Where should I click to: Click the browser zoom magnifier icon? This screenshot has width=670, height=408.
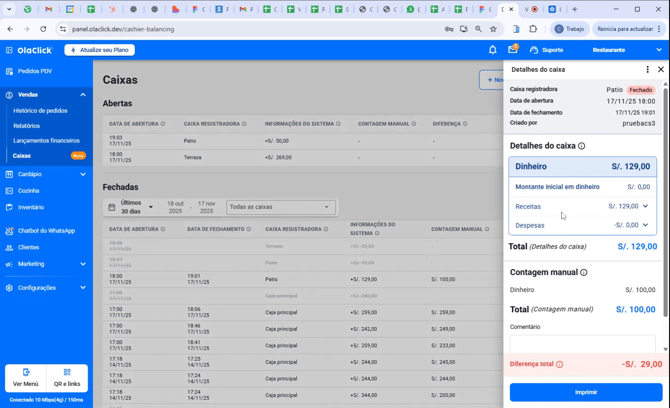478,29
